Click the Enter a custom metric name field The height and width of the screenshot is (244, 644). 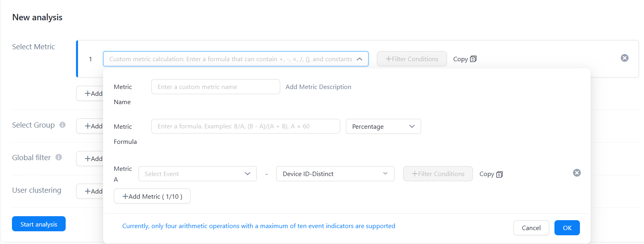215,87
